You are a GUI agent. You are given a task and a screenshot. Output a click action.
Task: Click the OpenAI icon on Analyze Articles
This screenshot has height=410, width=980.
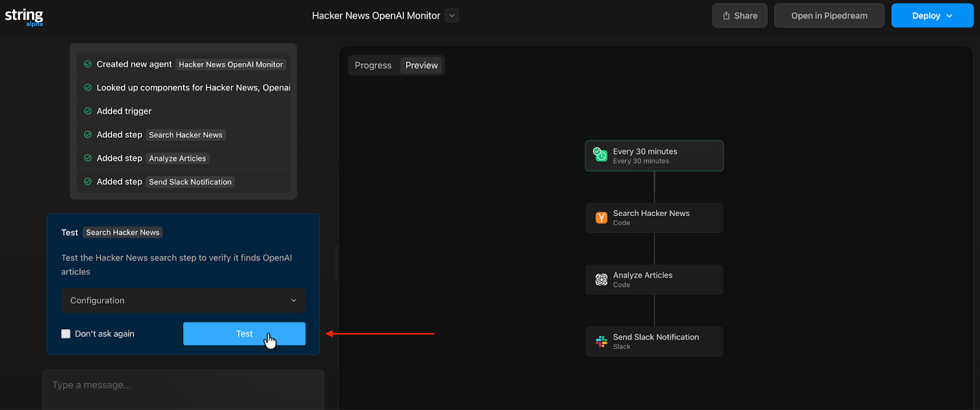point(601,280)
